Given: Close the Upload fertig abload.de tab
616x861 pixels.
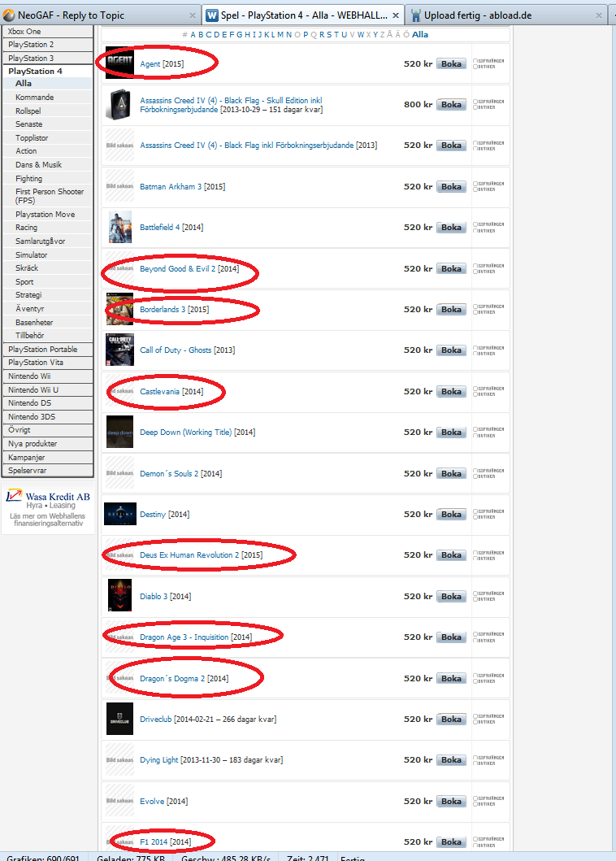Looking at the screenshot, I should click(x=598, y=15).
